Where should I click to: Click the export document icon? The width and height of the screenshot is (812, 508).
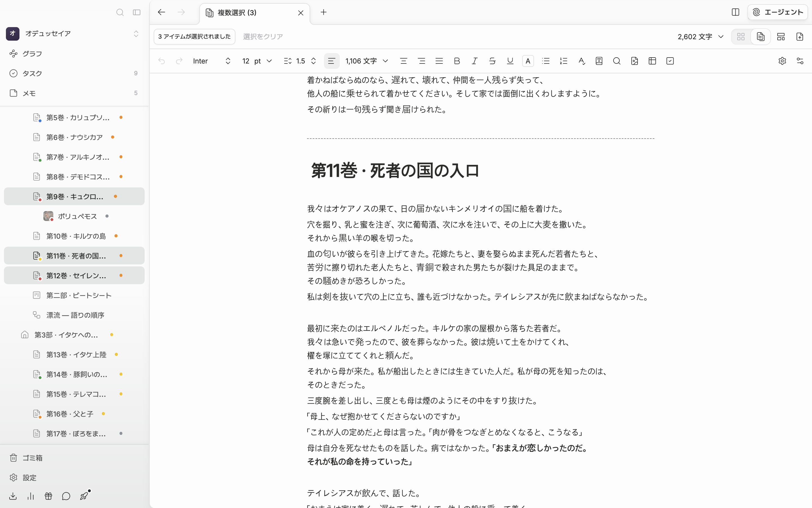[x=800, y=37]
